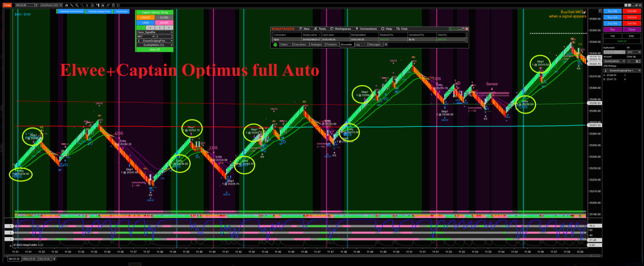Switch to the Executions tab
Image resolution: width=644 pixels, height=266 pixels.
point(300,45)
